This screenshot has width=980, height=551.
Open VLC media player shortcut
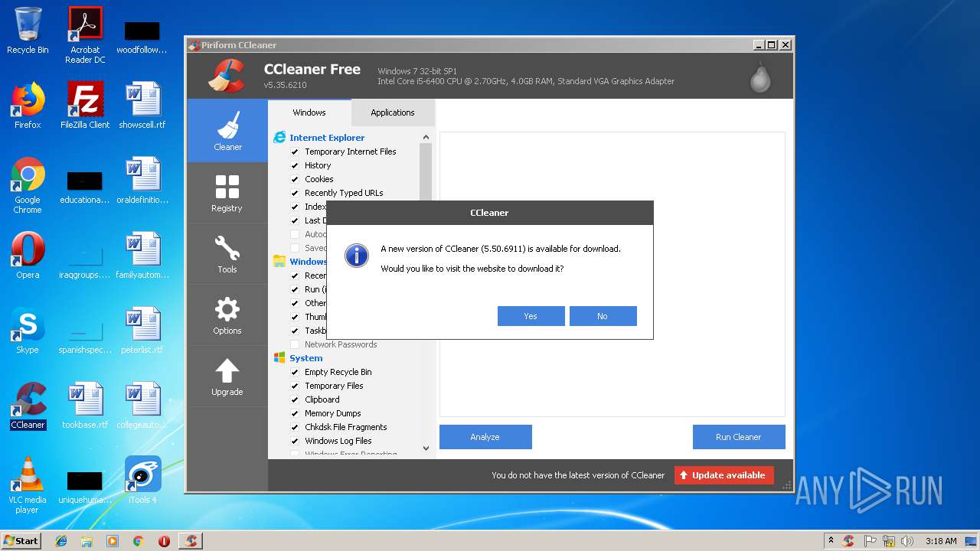point(28,485)
